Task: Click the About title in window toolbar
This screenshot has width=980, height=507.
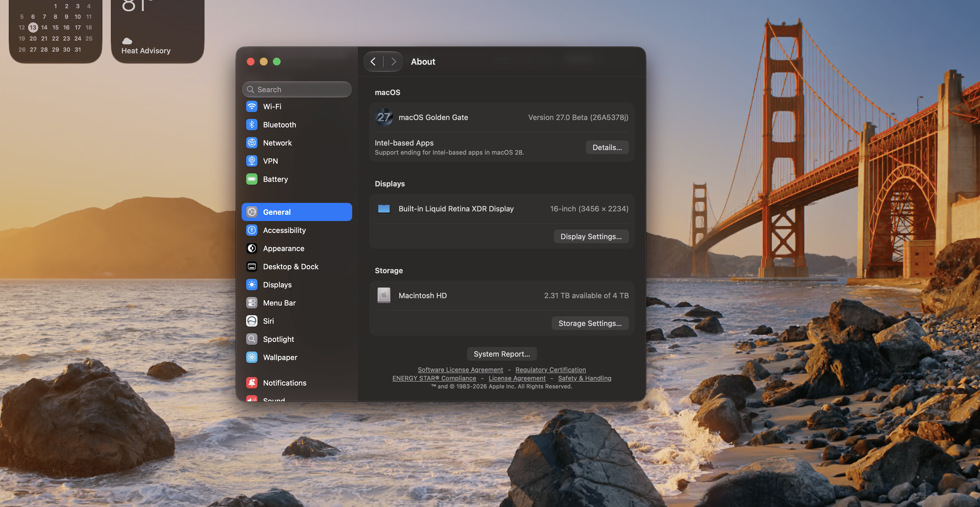Action: tap(423, 61)
